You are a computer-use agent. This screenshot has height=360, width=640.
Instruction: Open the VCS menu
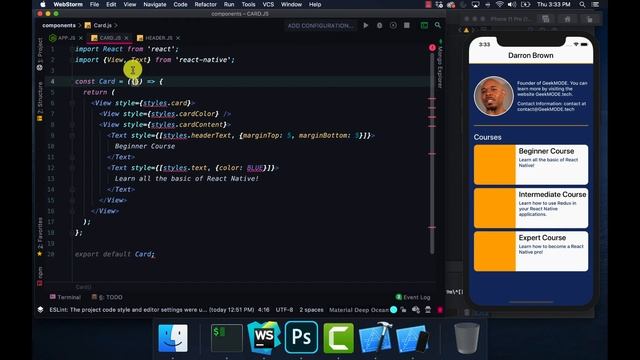click(x=268, y=4)
